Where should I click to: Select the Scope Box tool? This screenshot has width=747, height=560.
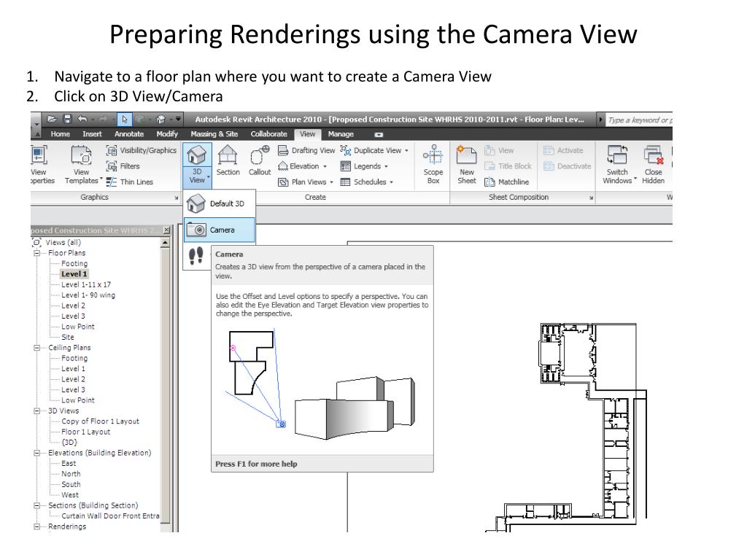pos(433,164)
